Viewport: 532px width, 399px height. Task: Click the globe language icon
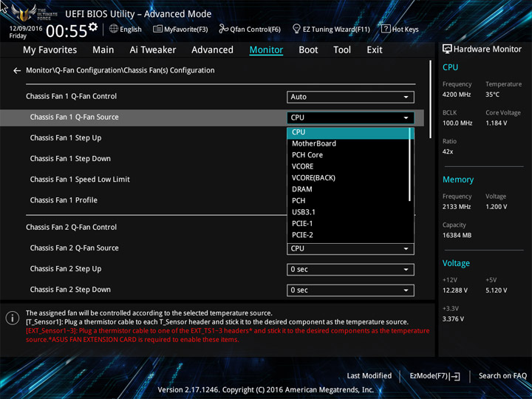tap(114, 29)
